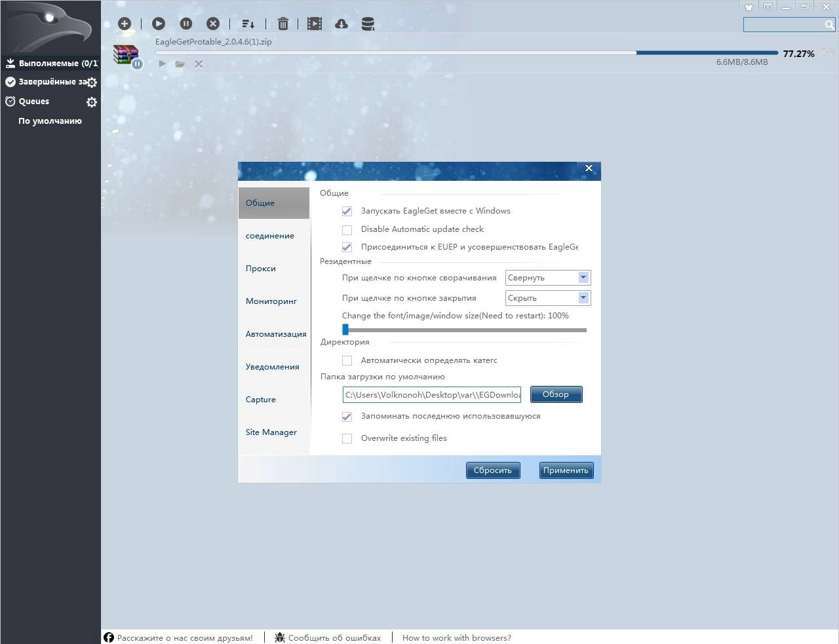Click the title bar menu dropdown window icon

click(x=768, y=7)
